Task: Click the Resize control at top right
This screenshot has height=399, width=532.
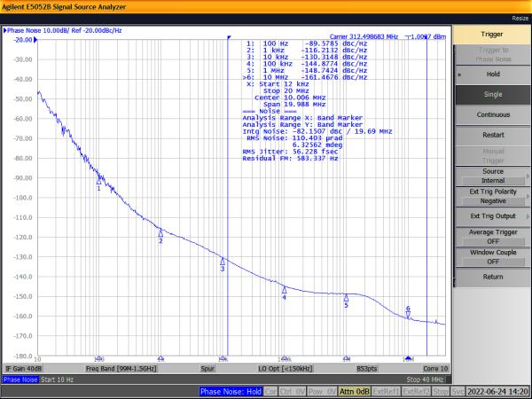Action: 520,19
